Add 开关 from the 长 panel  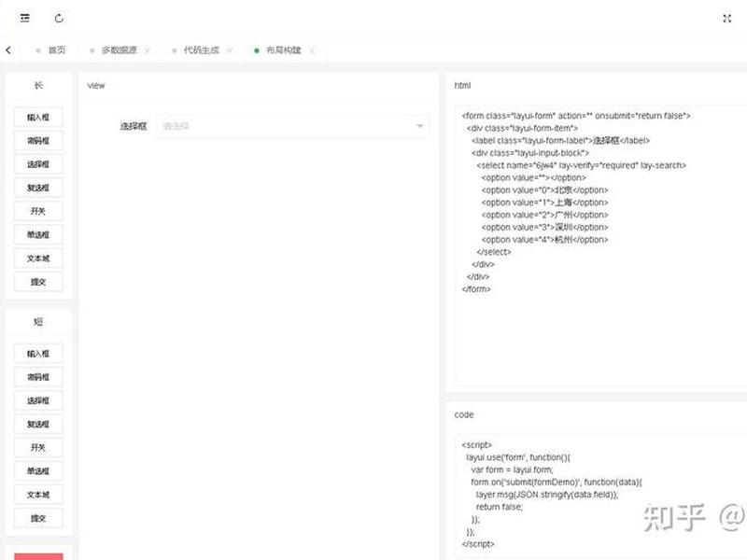pyautogui.click(x=38, y=211)
